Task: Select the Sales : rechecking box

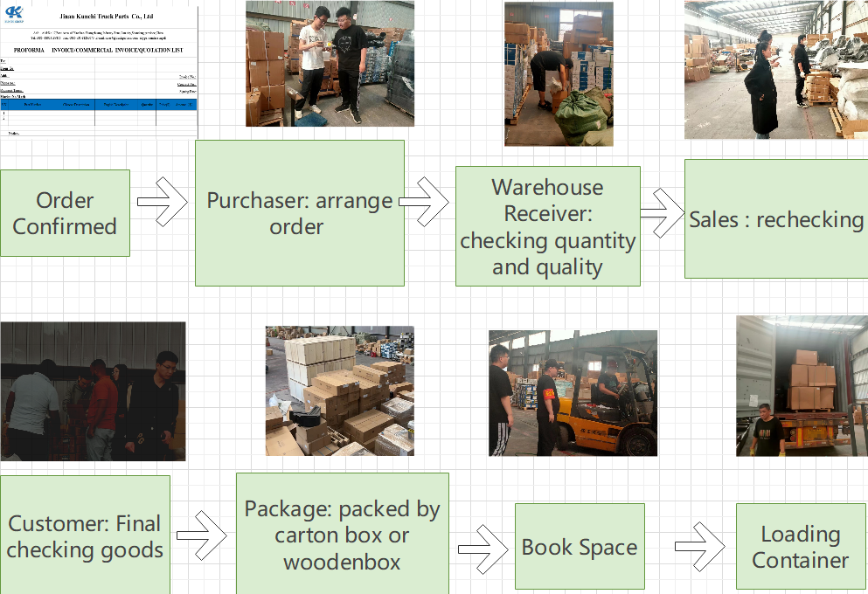Action: coord(775,219)
